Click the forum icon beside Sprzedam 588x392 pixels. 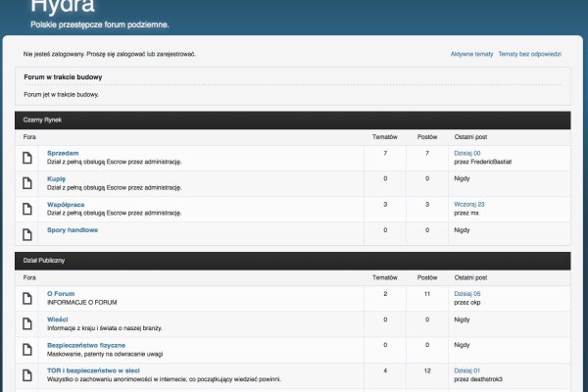tap(27, 157)
